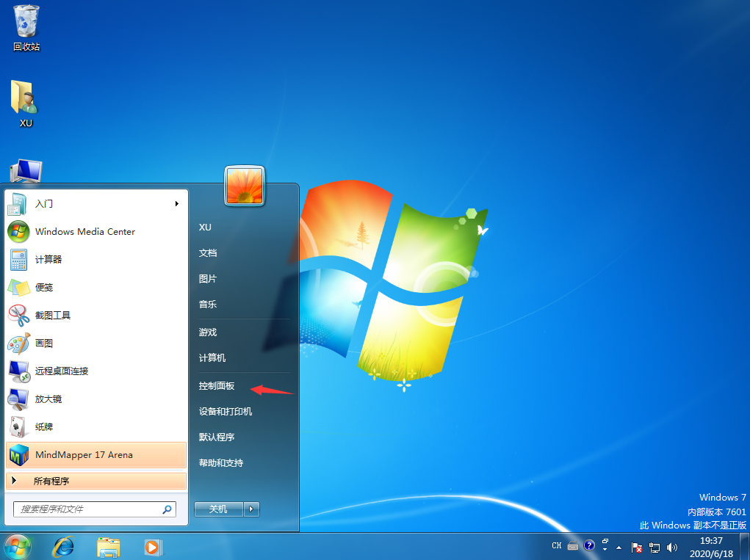Expand the 入门 (Getting Started) submenu

43,204
